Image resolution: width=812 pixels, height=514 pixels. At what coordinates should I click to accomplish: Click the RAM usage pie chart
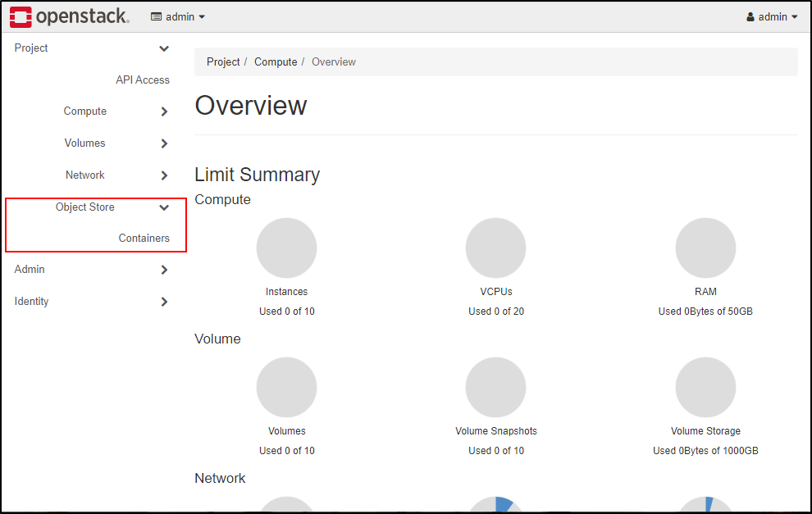[705, 248]
